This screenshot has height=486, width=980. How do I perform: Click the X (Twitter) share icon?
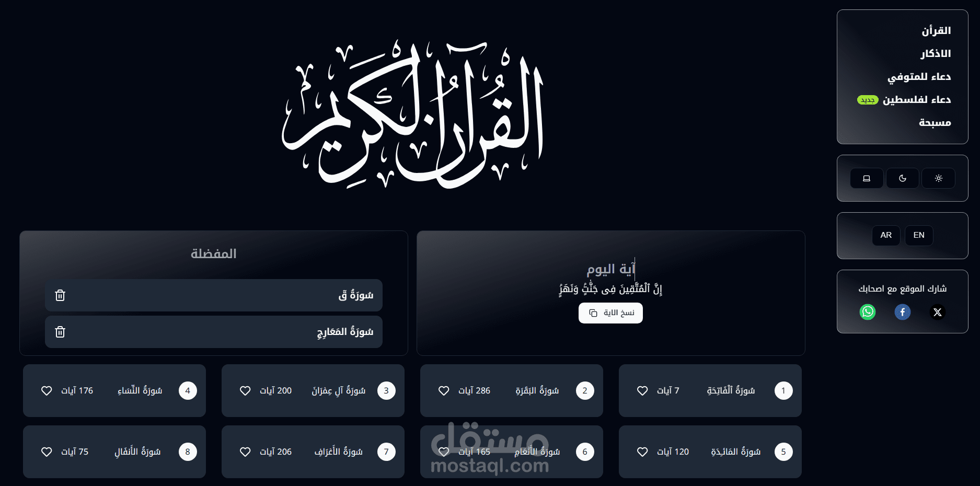tap(938, 312)
